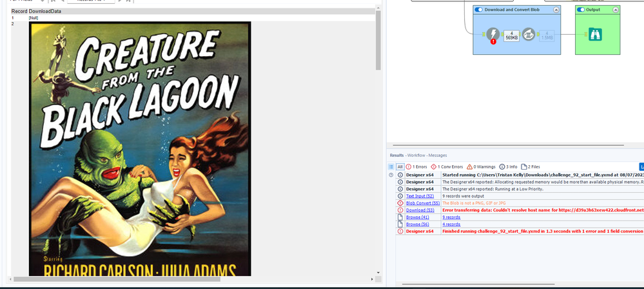Click the '4 569KB' connection label on canvas
Image resolution: width=644 pixels, height=289 pixels.
[511, 35]
